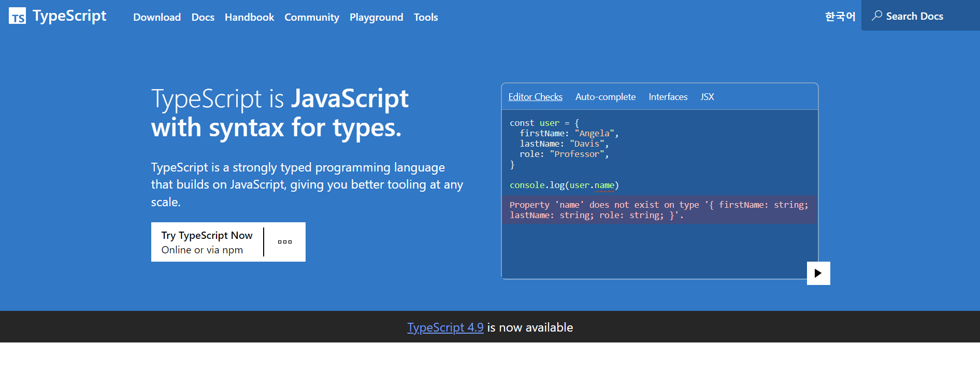Click 'const user = {' code line

click(544, 123)
